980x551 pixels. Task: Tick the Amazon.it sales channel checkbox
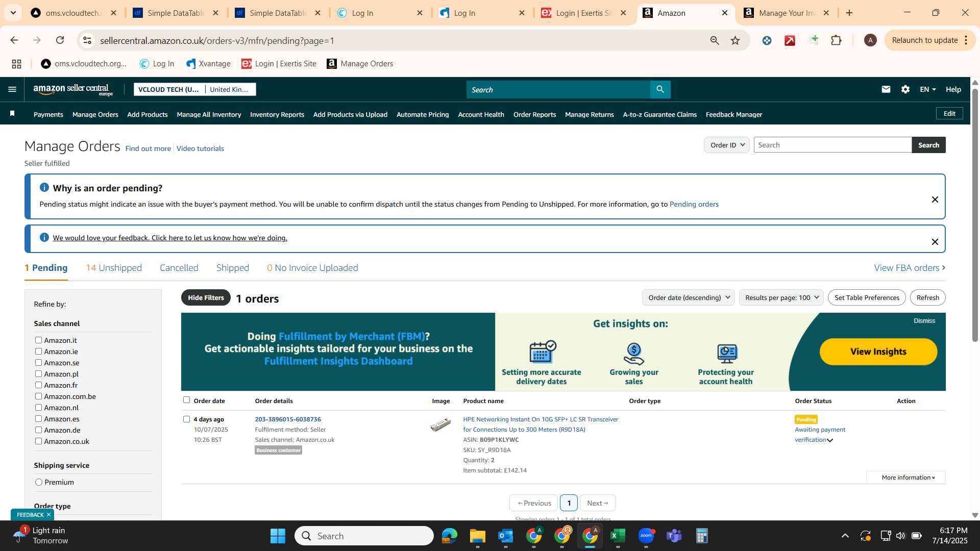tap(38, 340)
